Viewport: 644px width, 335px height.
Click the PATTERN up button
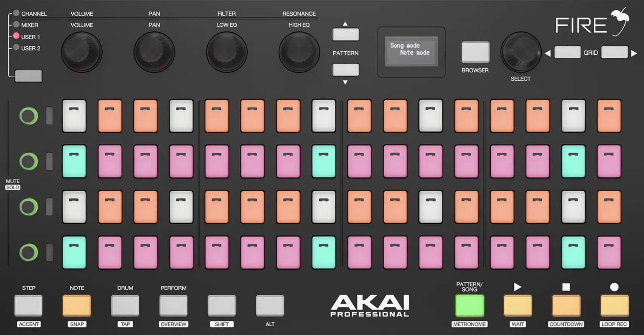(x=345, y=34)
